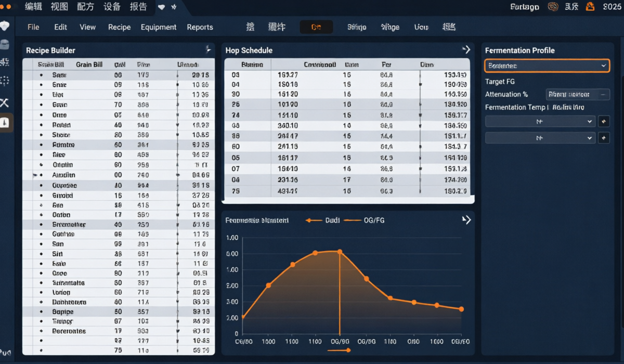Click the dotted circle icon in sidebar

click(x=5, y=81)
